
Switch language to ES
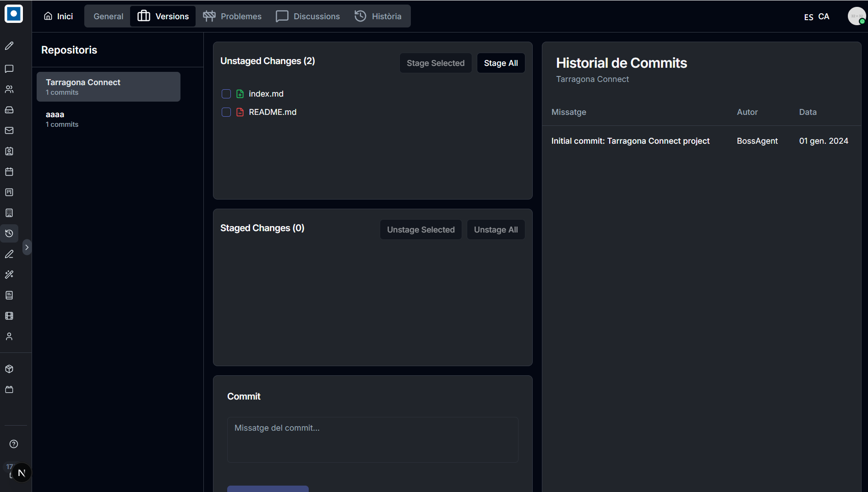click(809, 17)
